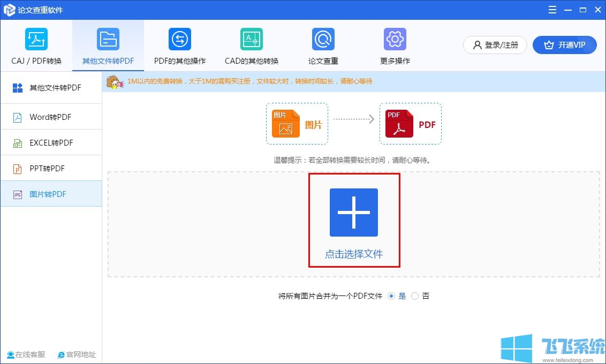Click the blue plus to select files
This screenshot has height=364, width=606.
coord(354,213)
